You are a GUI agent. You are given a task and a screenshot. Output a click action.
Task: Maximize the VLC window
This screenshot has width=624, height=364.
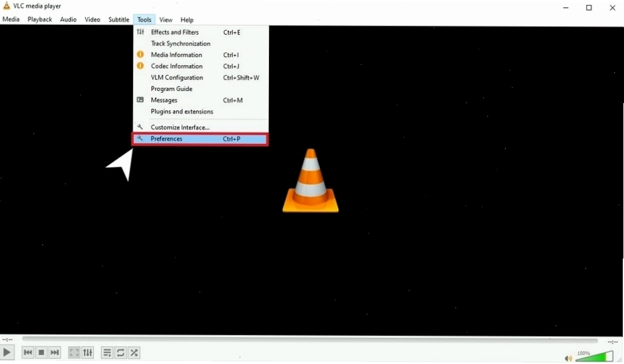[589, 7]
